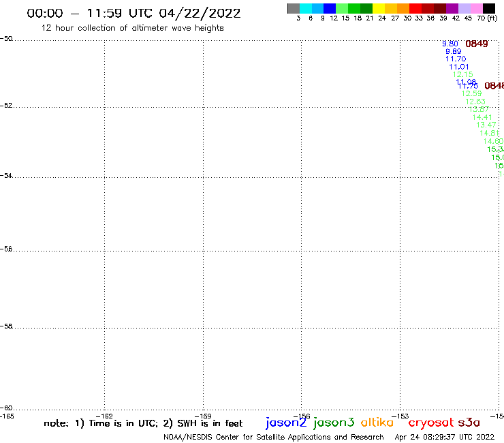Click the 0849 pass time label

tap(477, 44)
